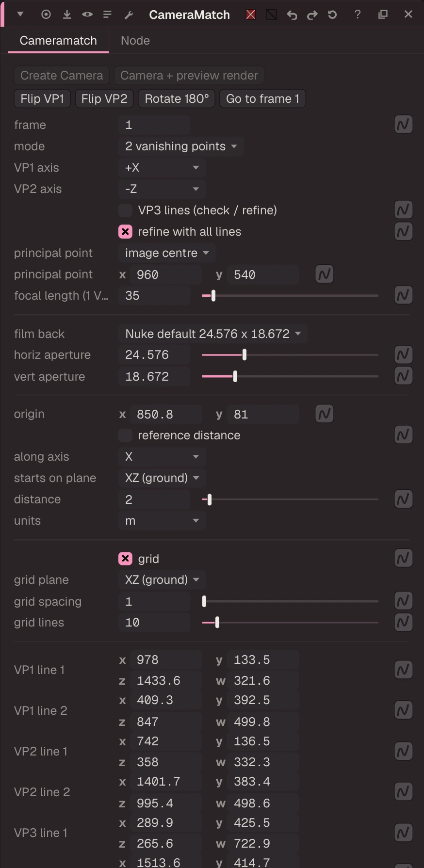The width and height of the screenshot is (424, 868).
Task: Click the undo arrow in the header
Action: 292,15
